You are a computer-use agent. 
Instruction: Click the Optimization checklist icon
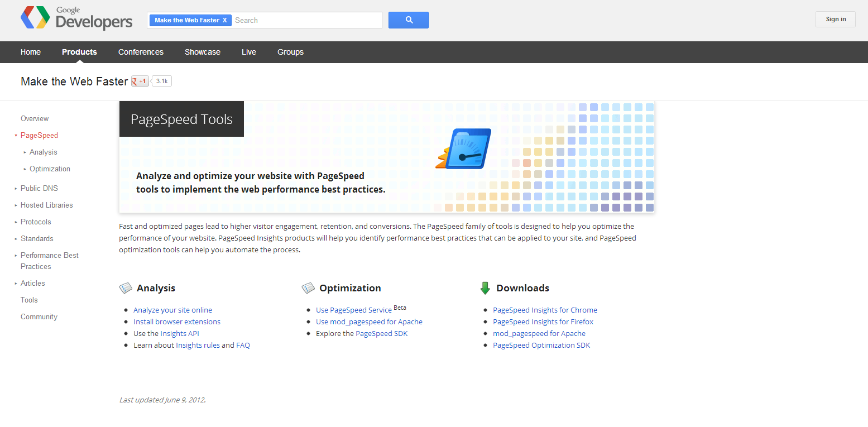pyautogui.click(x=308, y=288)
